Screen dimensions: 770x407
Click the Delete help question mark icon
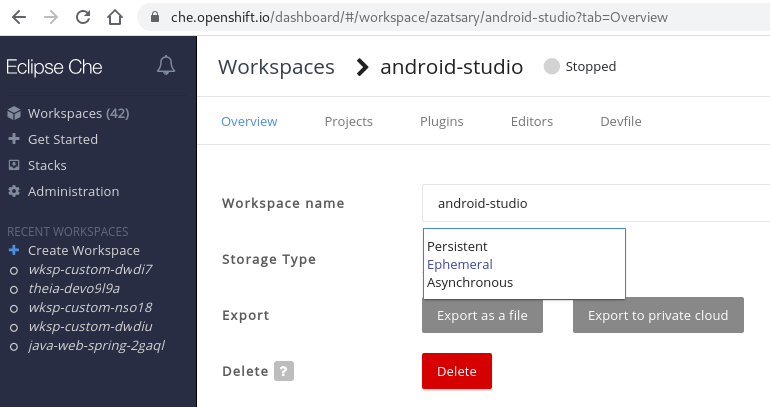coord(284,371)
